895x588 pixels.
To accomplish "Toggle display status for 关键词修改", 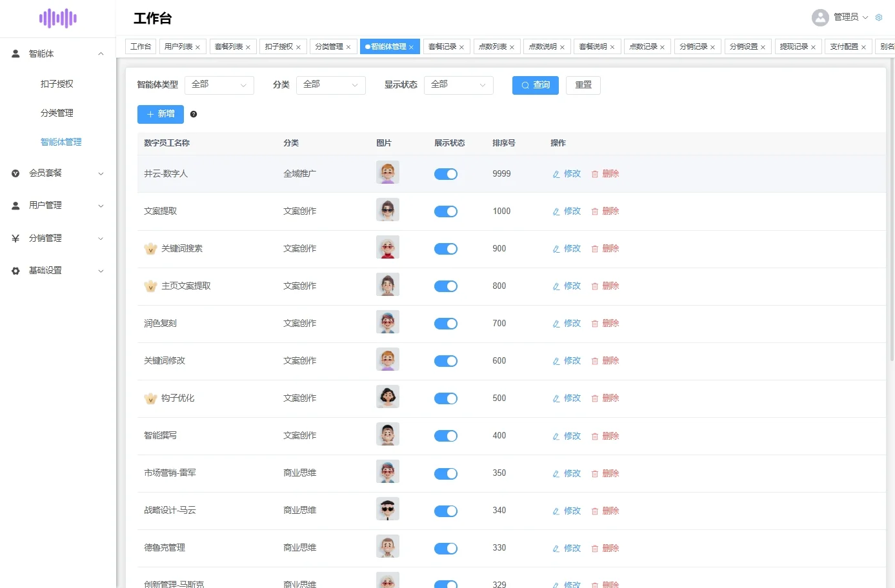I will [446, 361].
